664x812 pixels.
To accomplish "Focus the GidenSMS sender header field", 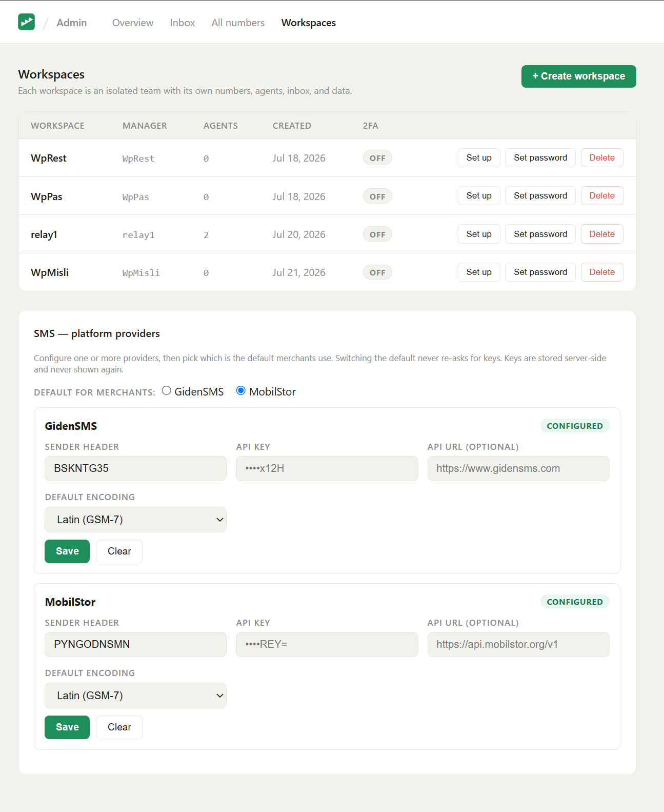I will [x=135, y=468].
